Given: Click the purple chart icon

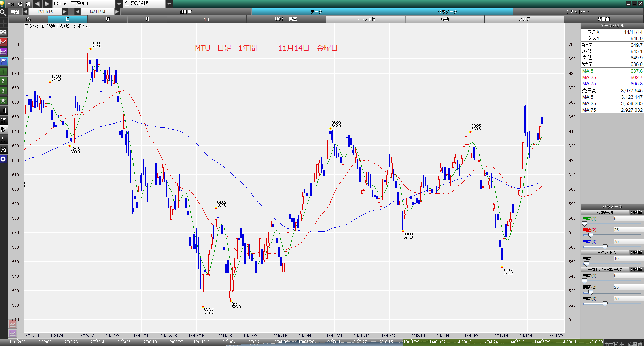Looking at the screenshot, I should pos(3,52).
